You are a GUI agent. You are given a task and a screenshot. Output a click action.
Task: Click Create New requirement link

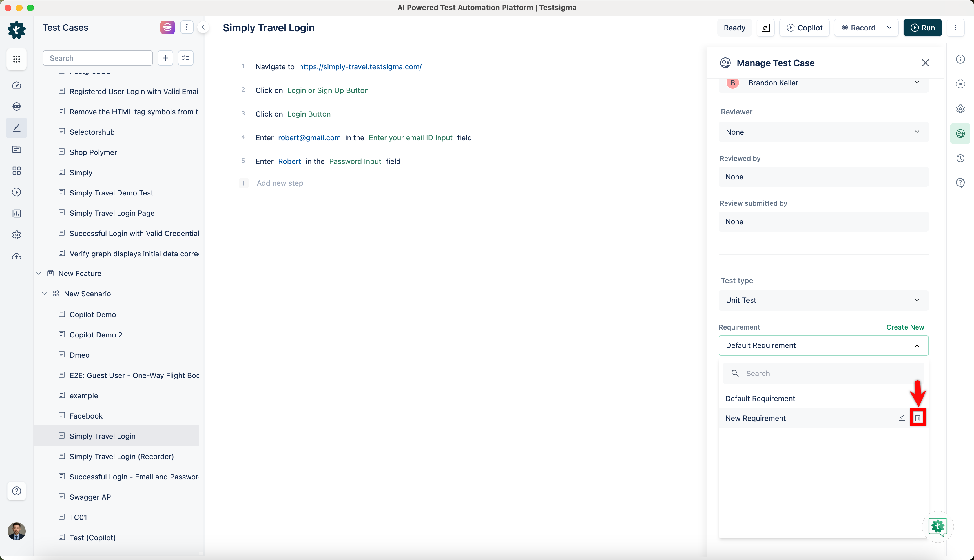coord(905,327)
